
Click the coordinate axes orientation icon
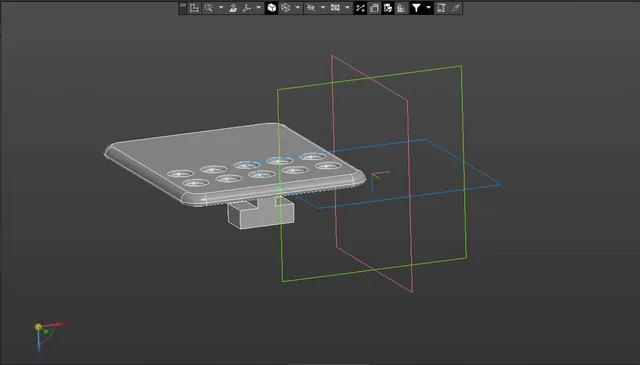coord(247,8)
